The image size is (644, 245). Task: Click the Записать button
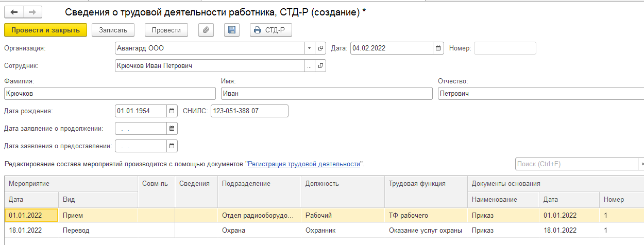point(113,30)
